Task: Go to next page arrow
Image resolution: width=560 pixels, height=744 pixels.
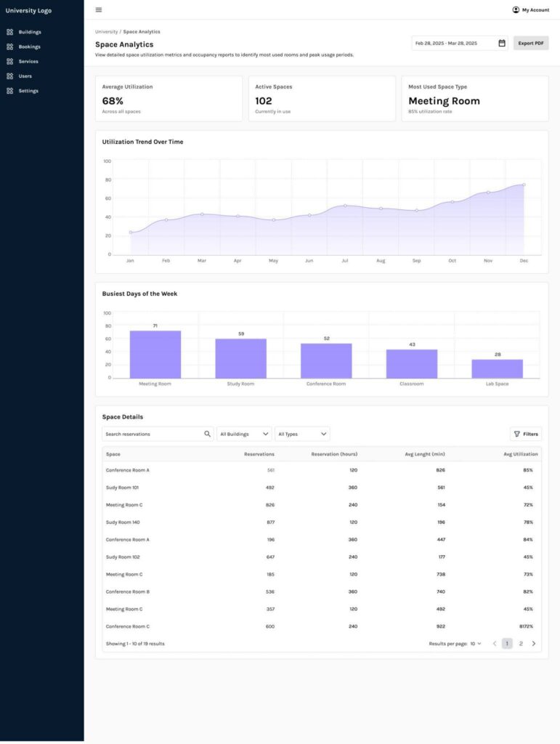Action: (x=533, y=644)
